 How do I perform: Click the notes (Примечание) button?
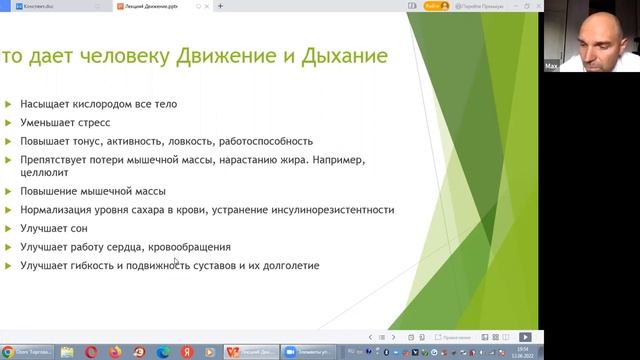[452, 338]
